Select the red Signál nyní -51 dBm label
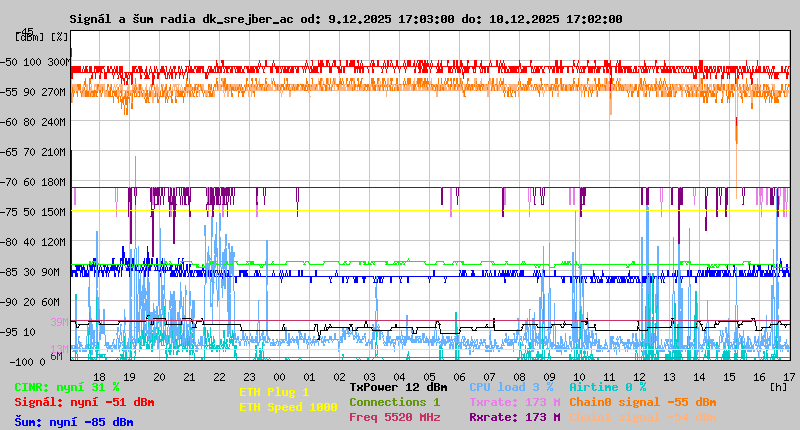This screenshot has height=430, width=800. coord(84,402)
